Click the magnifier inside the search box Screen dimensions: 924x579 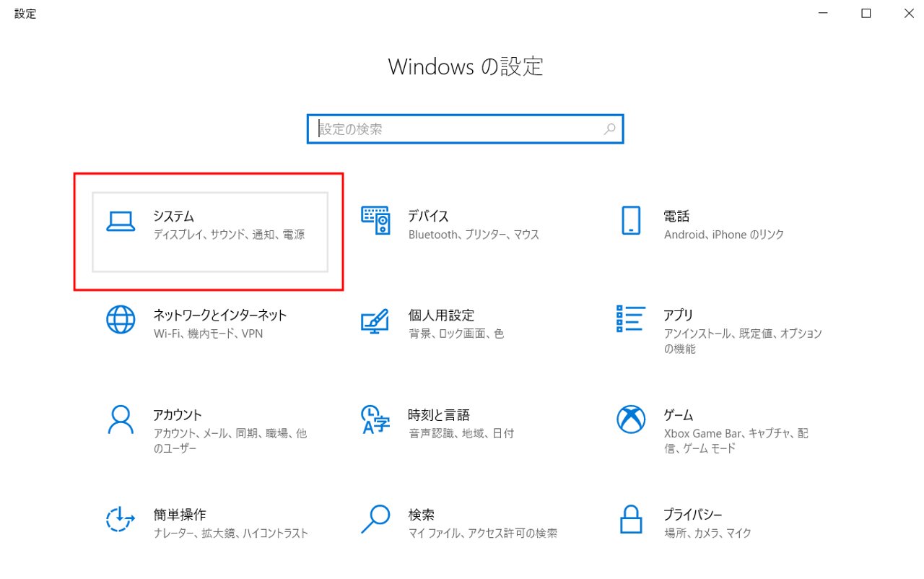pyautogui.click(x=609, y=129)
